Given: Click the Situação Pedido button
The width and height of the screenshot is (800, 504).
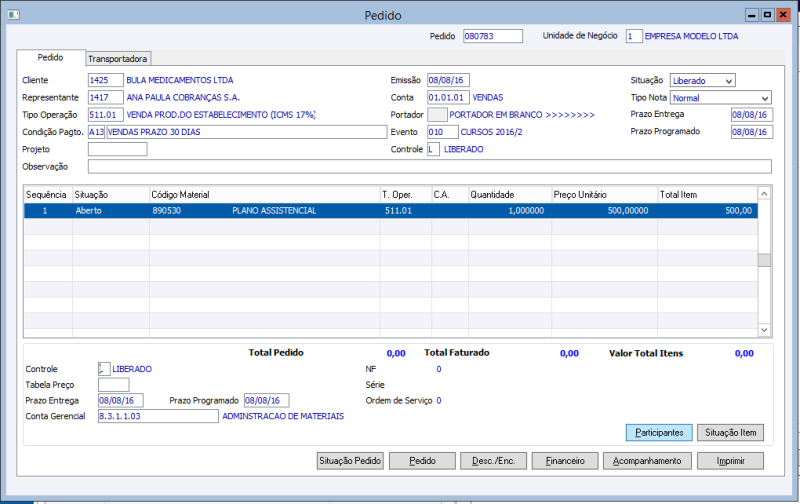Looking at the screenshot, I should [350, 461].
